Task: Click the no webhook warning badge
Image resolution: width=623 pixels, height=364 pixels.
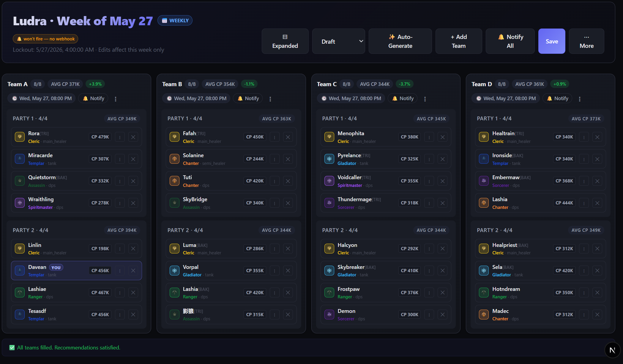Action: click(45, 39)
